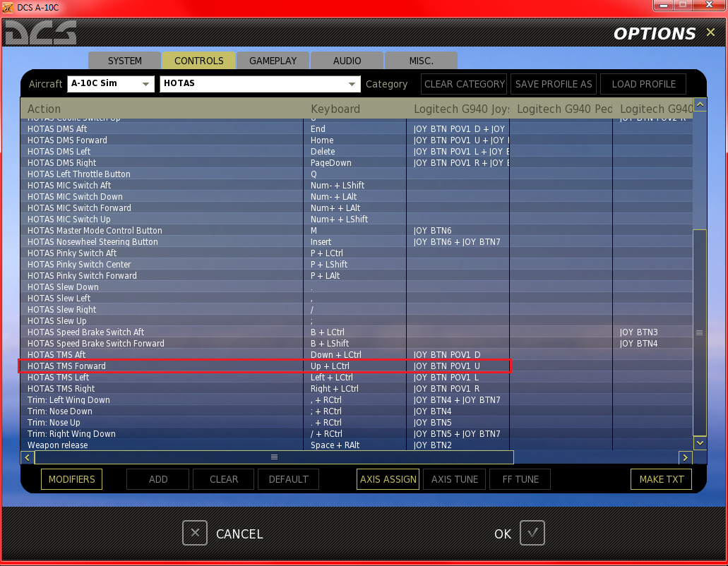Click the CLEAR CATEGORY button

[x=465, y=84]
